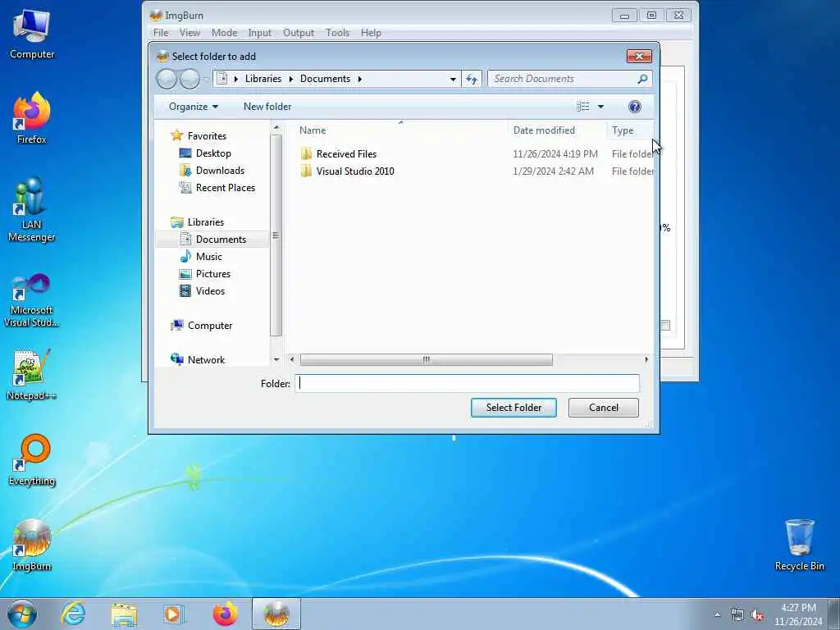Open the Firefox desktop shortcut

(x=32, y=118)
